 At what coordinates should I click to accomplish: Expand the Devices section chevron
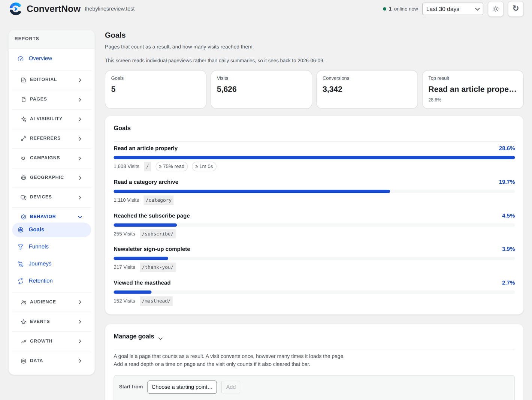(80, 197)
